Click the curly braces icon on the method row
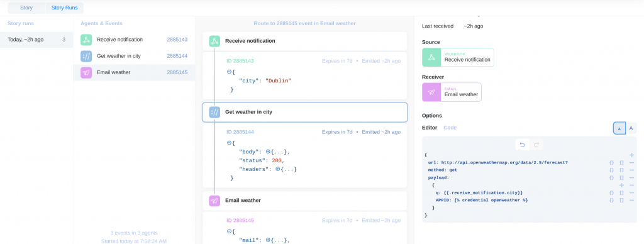The width and height of the screenshot is (644, 244). point(611,170)
